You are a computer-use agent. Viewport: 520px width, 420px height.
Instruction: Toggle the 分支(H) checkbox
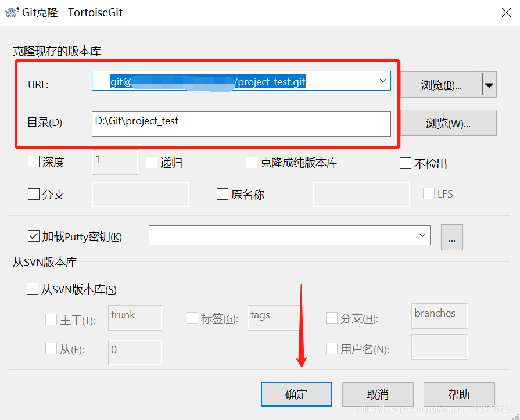332,318
